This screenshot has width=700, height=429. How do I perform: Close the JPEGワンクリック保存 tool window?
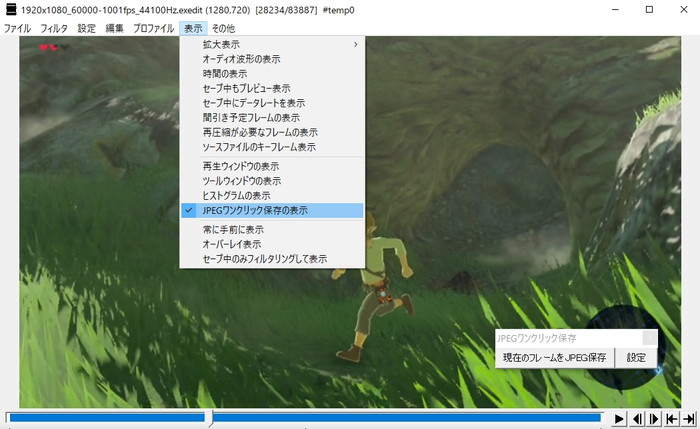click(x=650, y=338)
